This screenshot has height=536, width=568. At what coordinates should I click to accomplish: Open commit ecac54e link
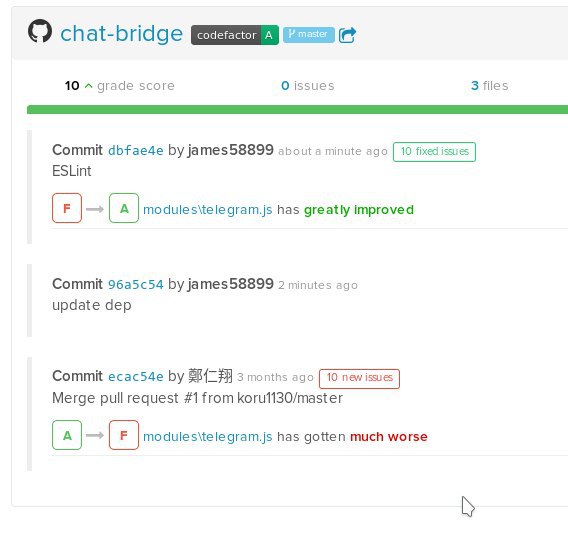136,377
